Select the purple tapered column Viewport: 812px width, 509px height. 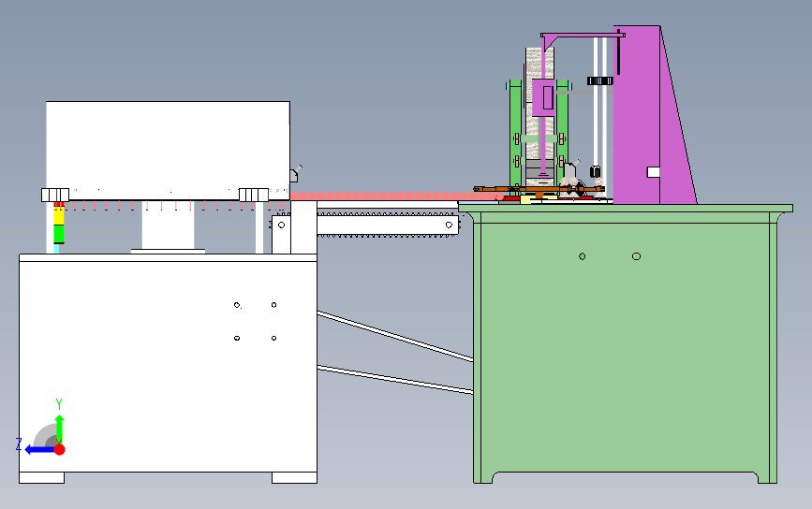point(653,116)
